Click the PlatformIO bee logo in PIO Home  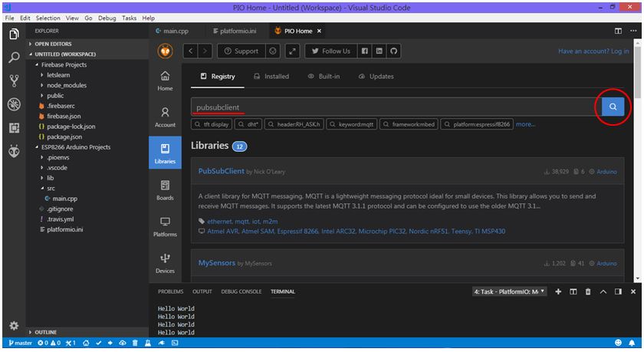165,51
